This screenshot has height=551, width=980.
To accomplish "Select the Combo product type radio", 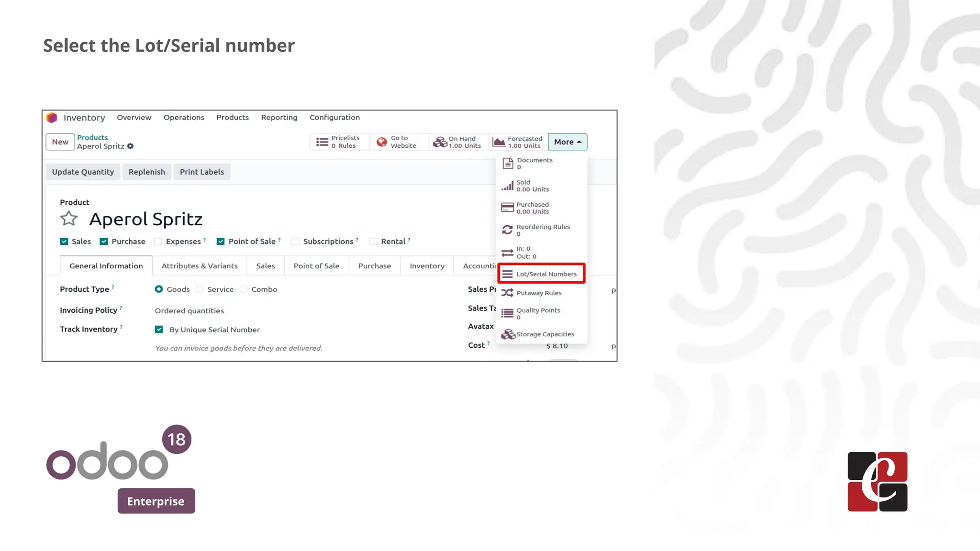I will pyautogui.click(x=244, y=289).
